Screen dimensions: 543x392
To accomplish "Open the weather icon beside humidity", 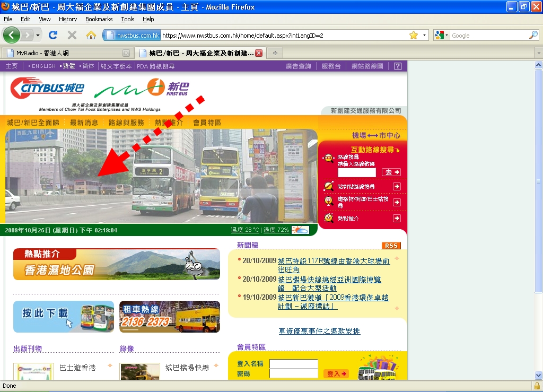I will click(x=300, y=230).
